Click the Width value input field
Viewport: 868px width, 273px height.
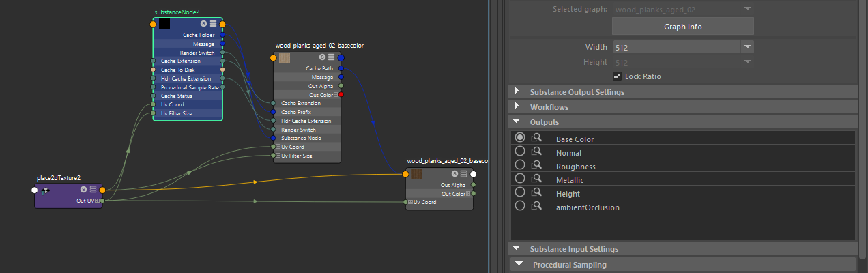click(675, 48)
